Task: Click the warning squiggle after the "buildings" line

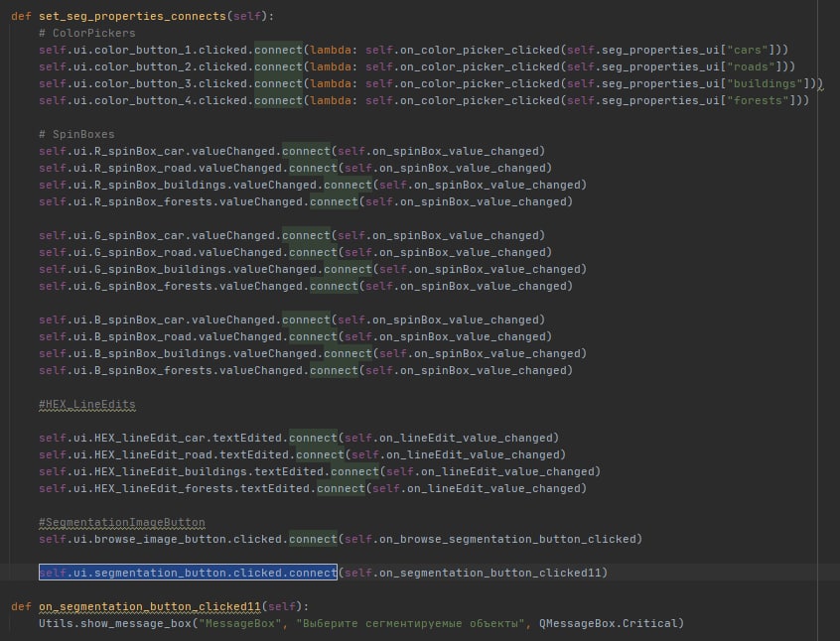Action: tap(820, 87)
